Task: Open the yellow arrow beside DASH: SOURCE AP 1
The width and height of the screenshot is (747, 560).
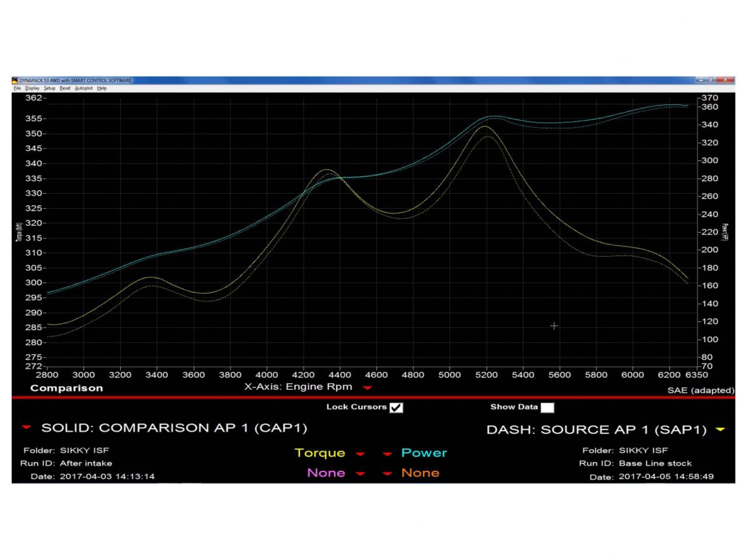Action: click(x=720, y=430)
